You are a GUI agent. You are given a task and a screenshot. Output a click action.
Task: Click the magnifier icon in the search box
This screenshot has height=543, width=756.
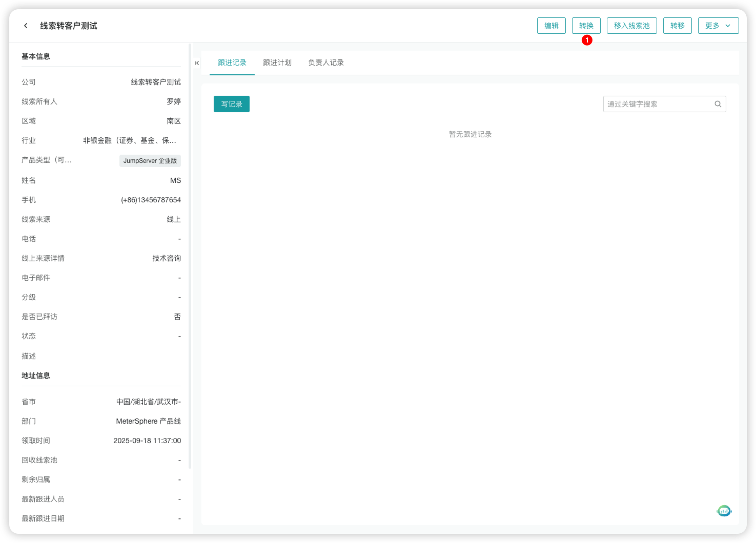click(x=717, y=103)
